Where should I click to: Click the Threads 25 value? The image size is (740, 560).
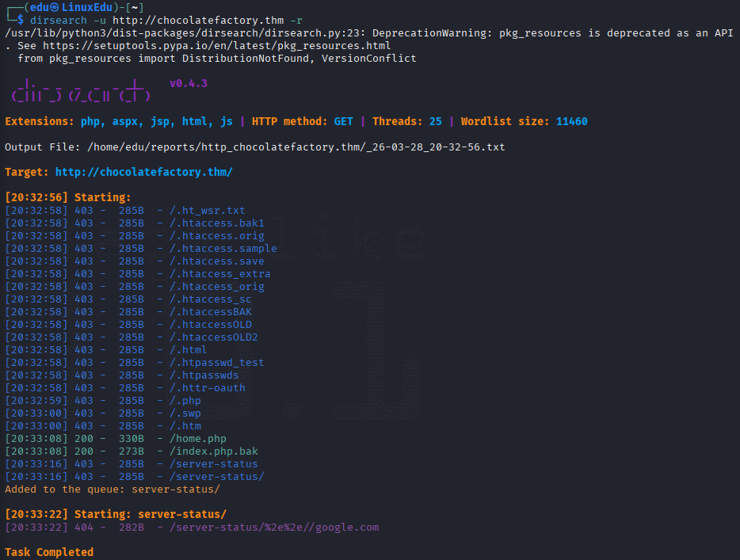click(435, 122)
